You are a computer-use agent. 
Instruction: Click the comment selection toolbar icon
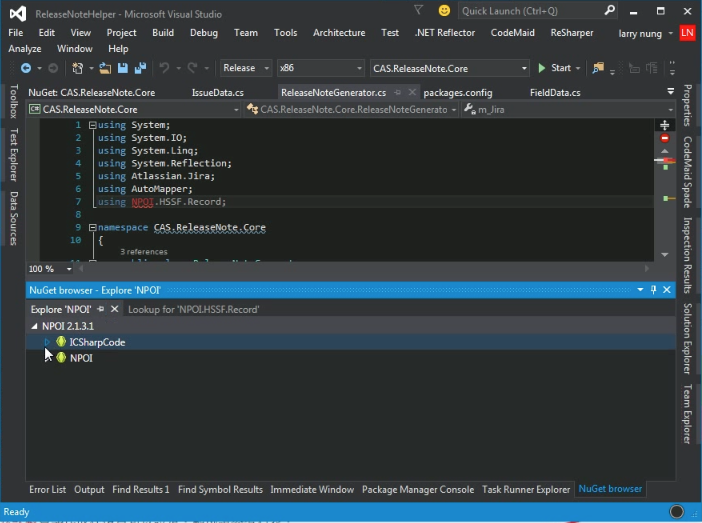pos(634,68)
